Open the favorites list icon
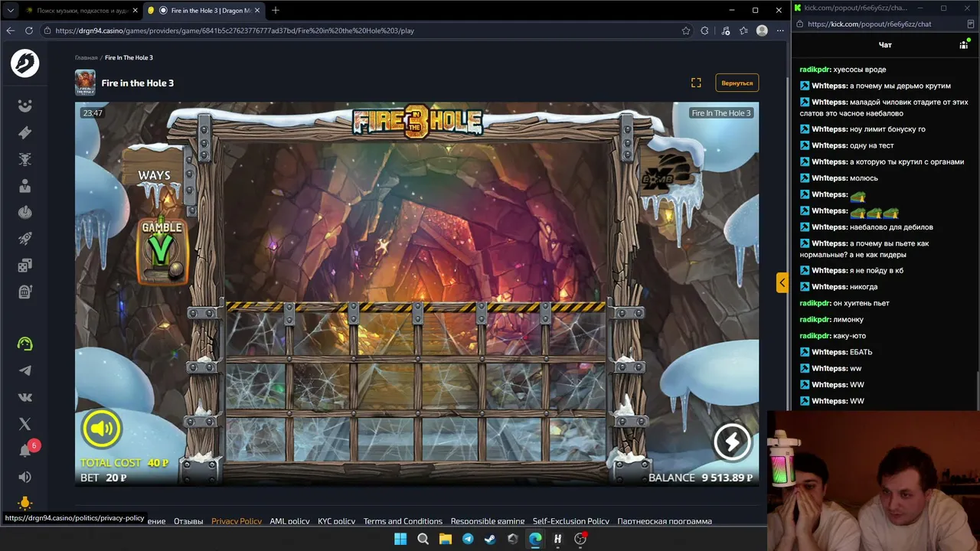Image resolution: width=980 pixels, height=551 pixels. click(x=743, y=31)
